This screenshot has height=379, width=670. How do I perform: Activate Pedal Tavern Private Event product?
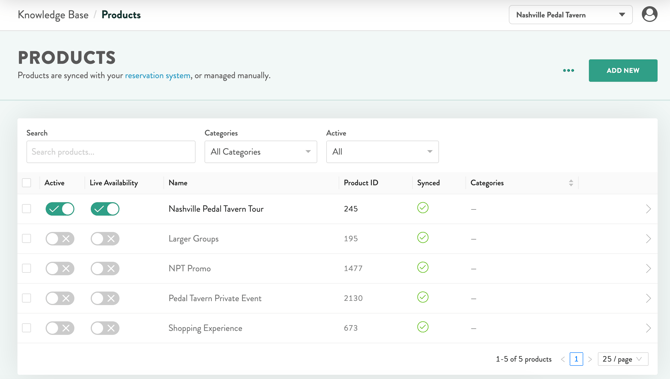[60, 298]
